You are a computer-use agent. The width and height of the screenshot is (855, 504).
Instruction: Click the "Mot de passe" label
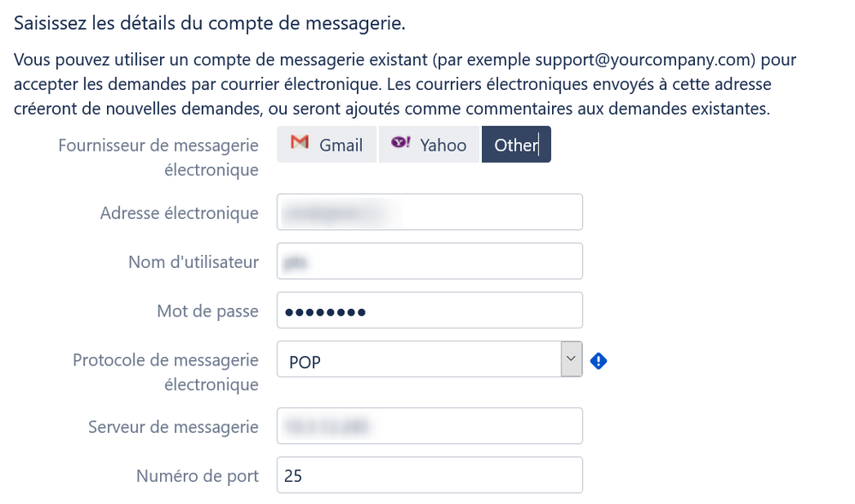pos(208,311)
